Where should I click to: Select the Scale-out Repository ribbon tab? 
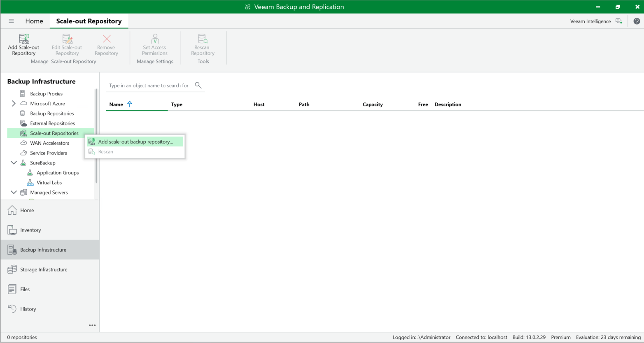[x=89, y=21]
